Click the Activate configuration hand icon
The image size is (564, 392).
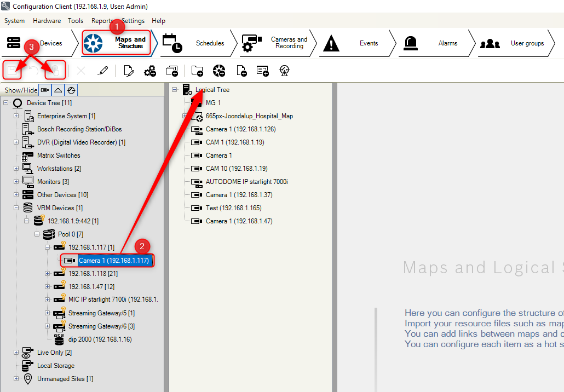tap(55, 71)
